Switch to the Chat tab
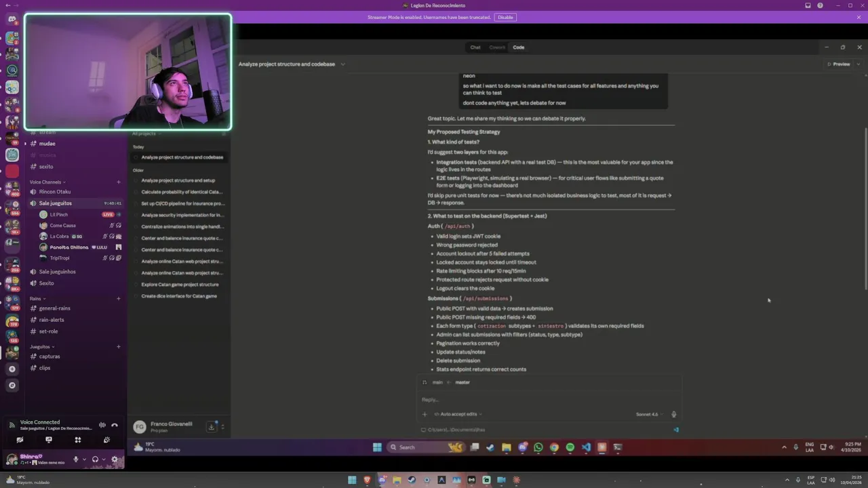This screenshot has height=488, width=868. coord(475,47)
